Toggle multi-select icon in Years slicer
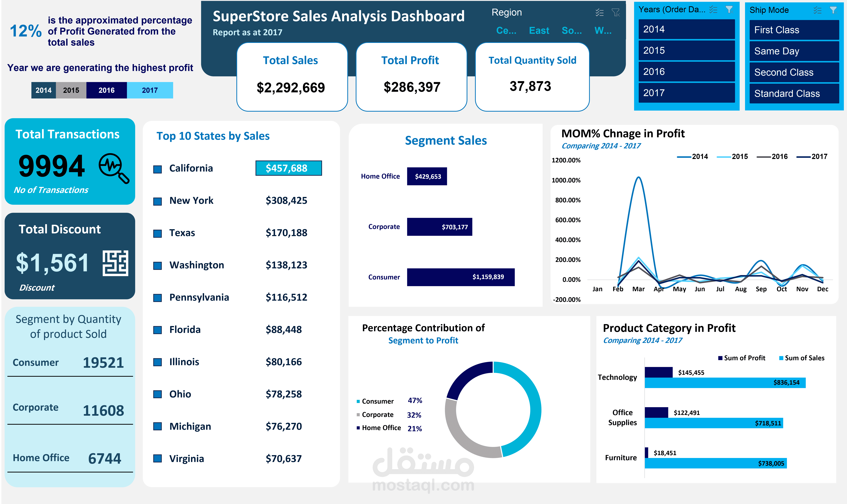The width and height of the screenshot is (847, 504). [713, 10]
